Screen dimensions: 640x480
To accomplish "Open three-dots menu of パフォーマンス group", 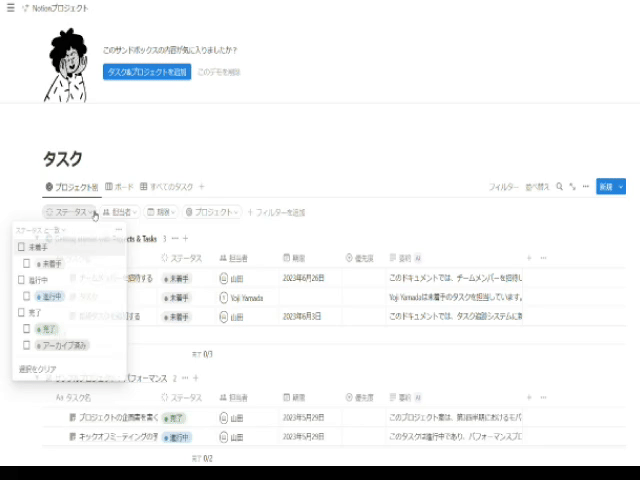I will click(185, 378).
